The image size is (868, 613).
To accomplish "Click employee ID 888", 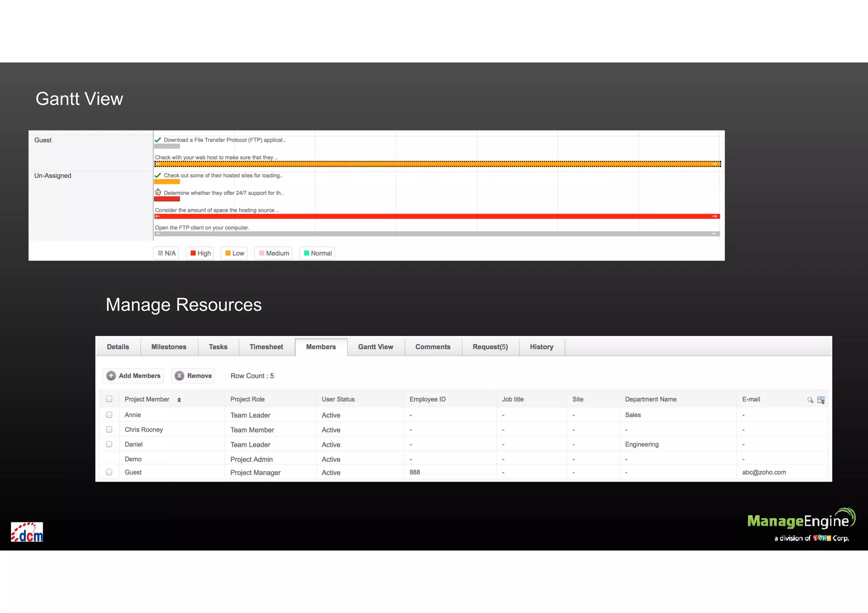I will [415, 472].
